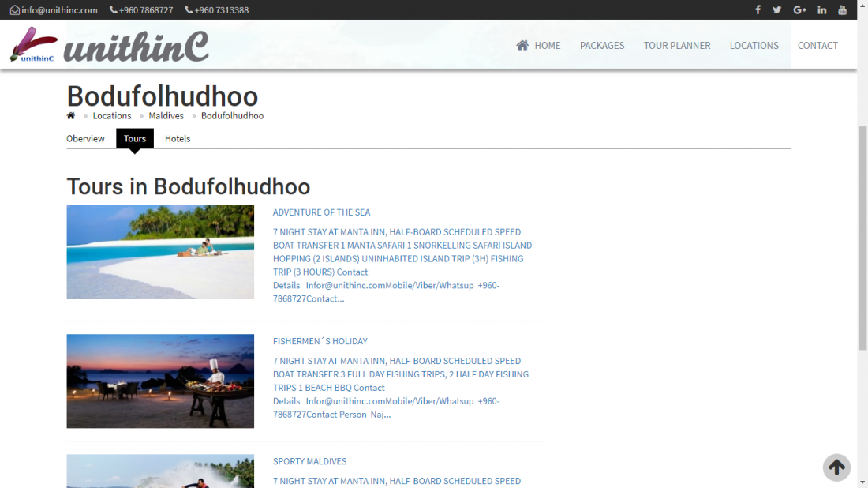
Task: Click the small unithinC logo image
Action: [x=33, y=44]
